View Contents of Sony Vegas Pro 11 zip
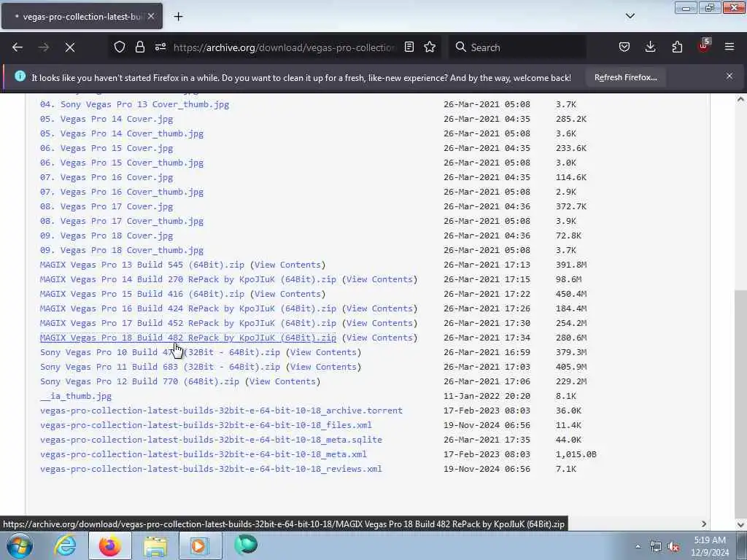Viewport: 747px width, 560px height. click(323, 367)
